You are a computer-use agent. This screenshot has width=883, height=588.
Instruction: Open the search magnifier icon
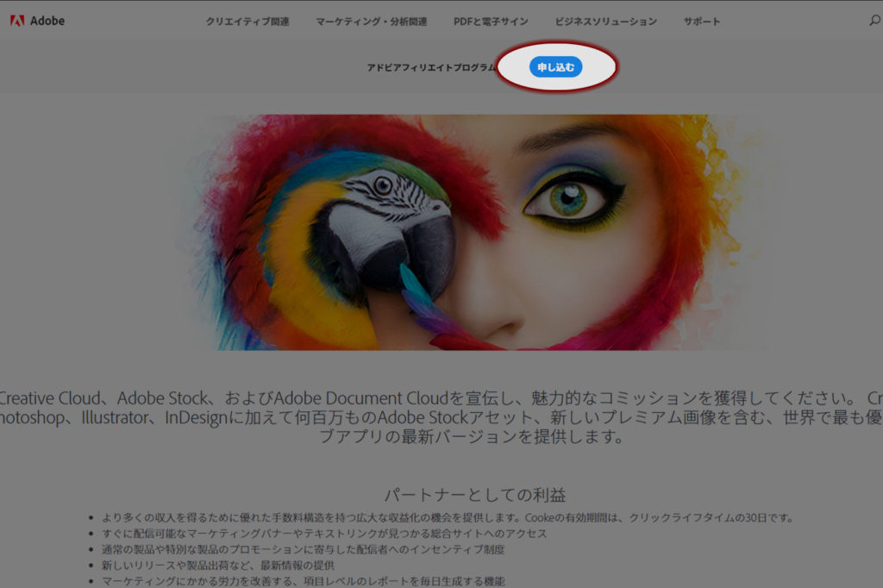[x=874, y=21]
